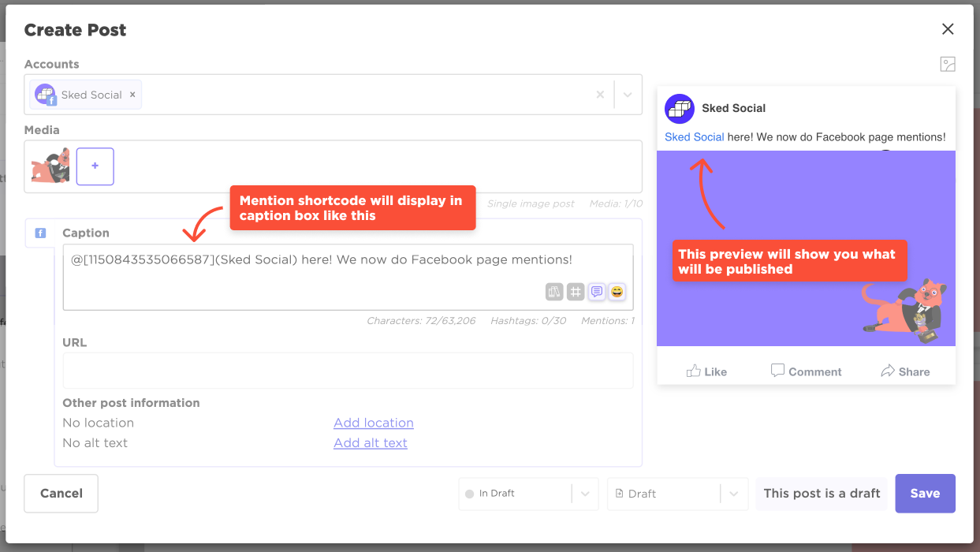Select the uploaded cat media thumbnail
Image resolution: width=980 pixels, height=552 pixels.
pyautogui.click(x=50, y=166)
